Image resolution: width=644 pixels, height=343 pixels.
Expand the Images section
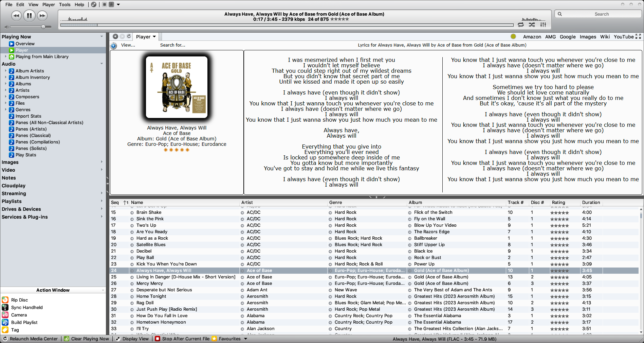point(102,162)
